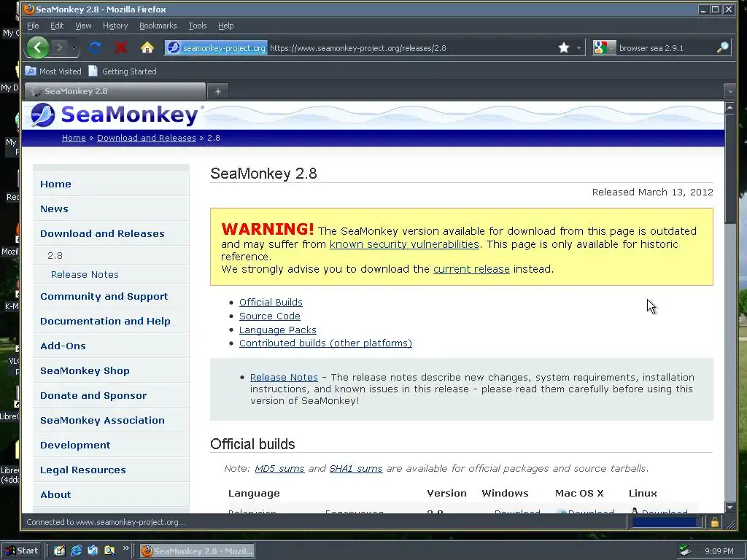Select the 2.8 sidebar entry
The width and height of the screenshot is (747, 560).
[55, 255]
